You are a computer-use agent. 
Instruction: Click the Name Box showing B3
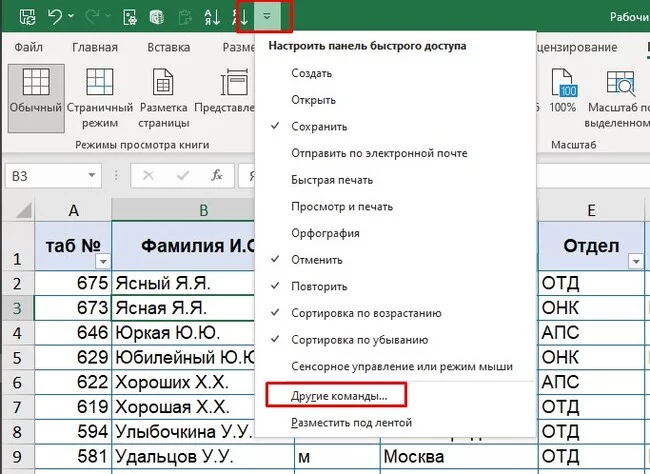[48, 176]
